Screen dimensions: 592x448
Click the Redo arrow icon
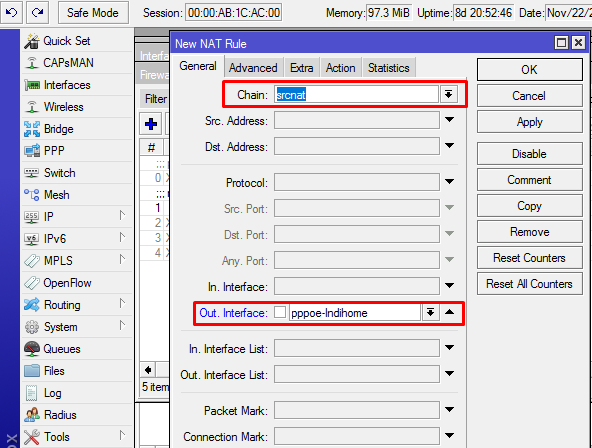click(37, 12)
